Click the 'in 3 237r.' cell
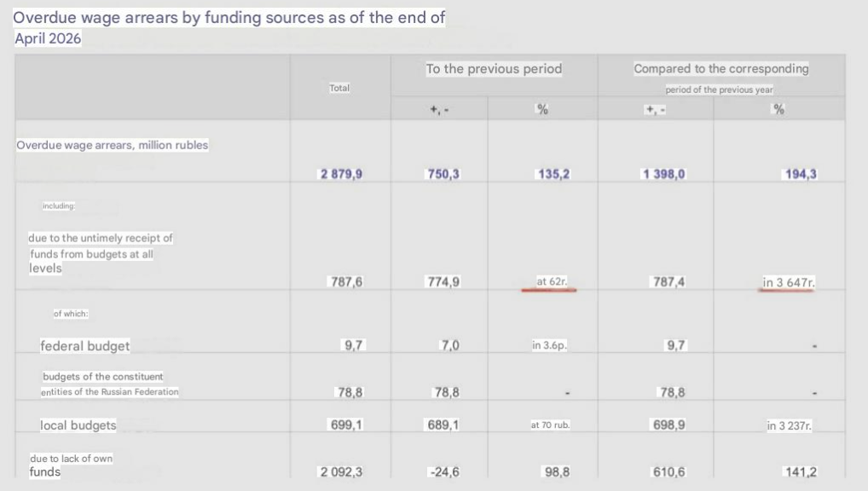Image resolution: width=868 pixels, height=491 pixels. point(789,425)
